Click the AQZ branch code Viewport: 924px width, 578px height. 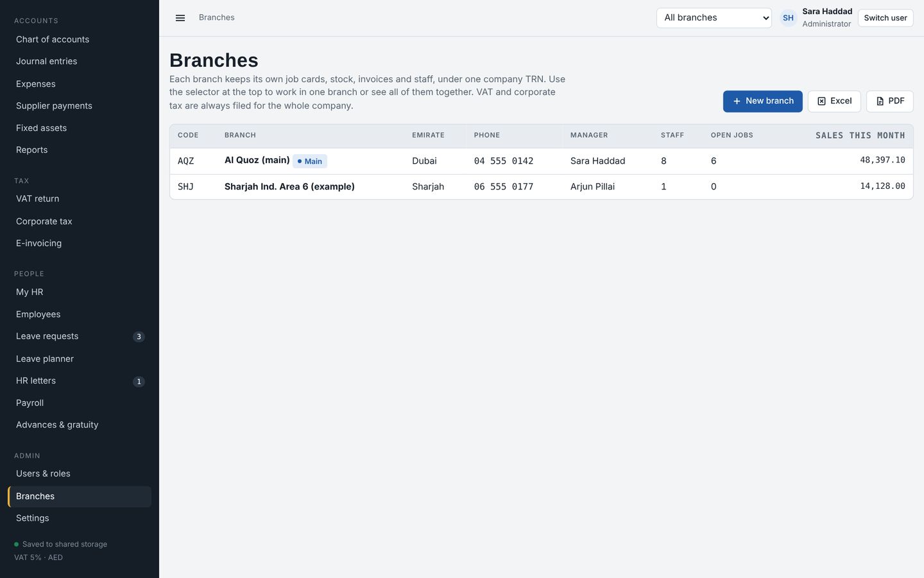coord(185,161)
